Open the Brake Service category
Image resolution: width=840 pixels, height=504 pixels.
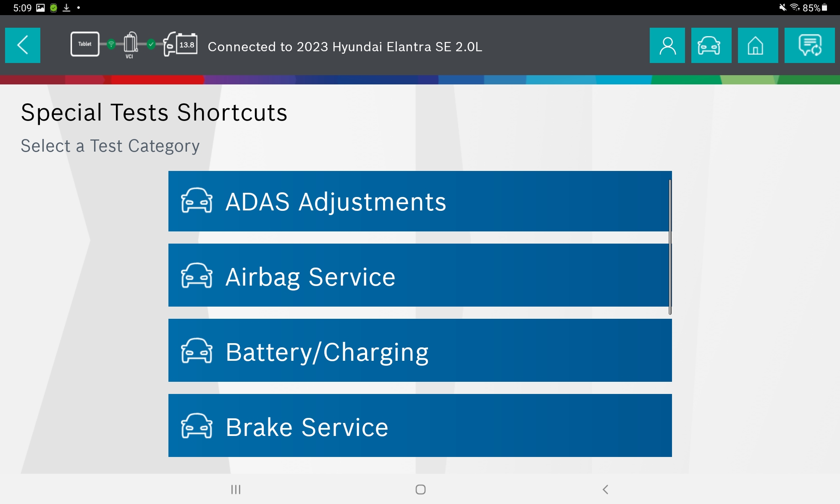click(420, 425)
